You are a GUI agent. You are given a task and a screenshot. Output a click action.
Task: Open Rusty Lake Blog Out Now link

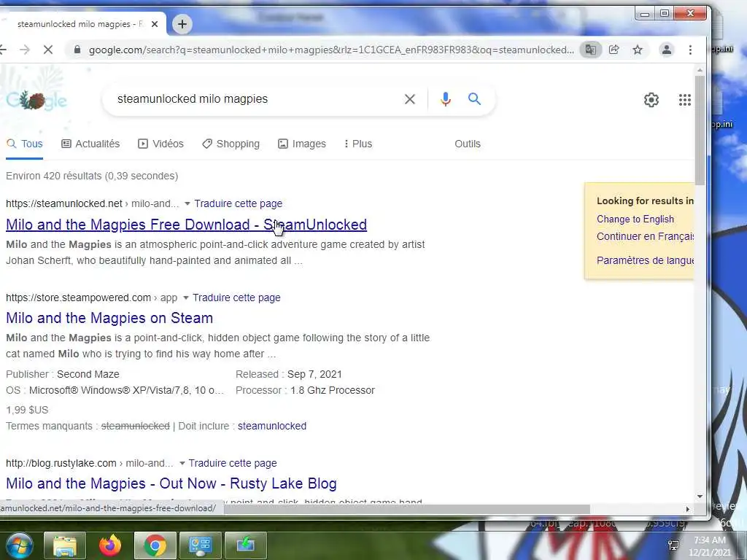point(171,483)
